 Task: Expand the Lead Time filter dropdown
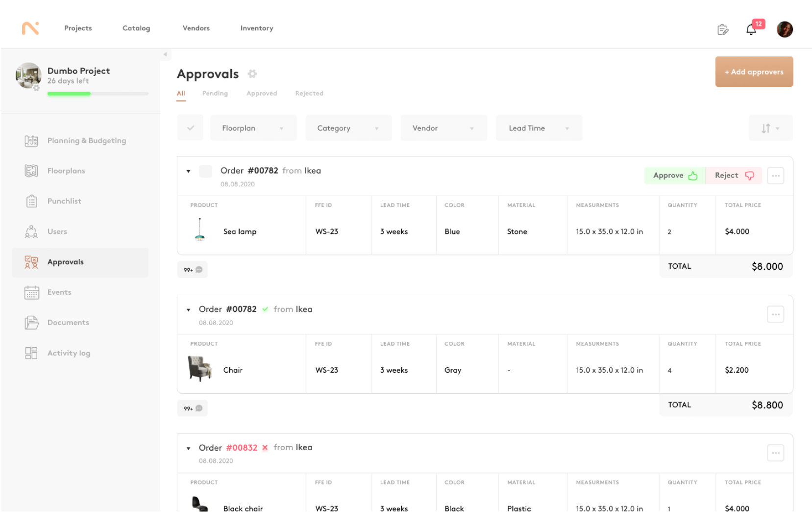tap(539, 128)
